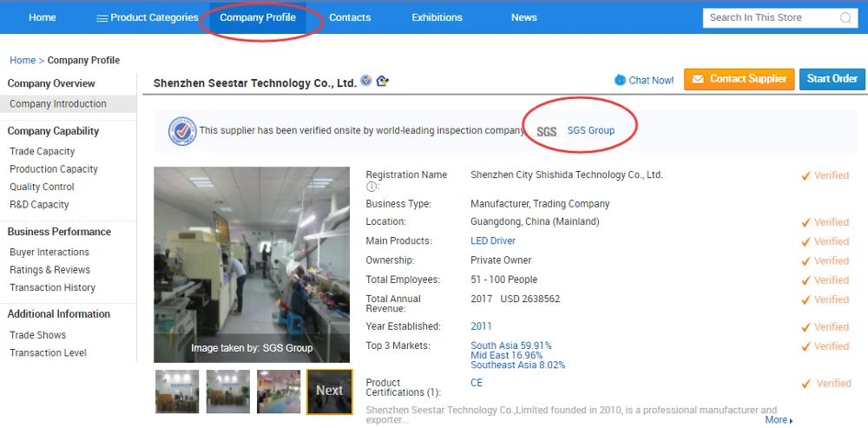868x428 pixels.
Task: Click the blue verified-supplier badge icon
Action: click(x=182, y=131)
